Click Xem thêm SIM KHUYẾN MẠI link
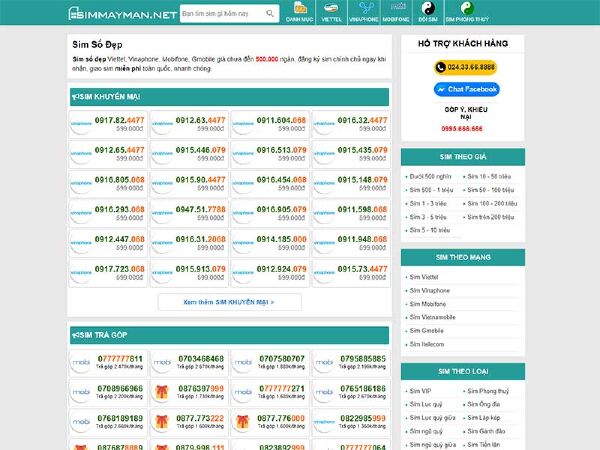This screenshot has height=450, width=600. [229, 302]
